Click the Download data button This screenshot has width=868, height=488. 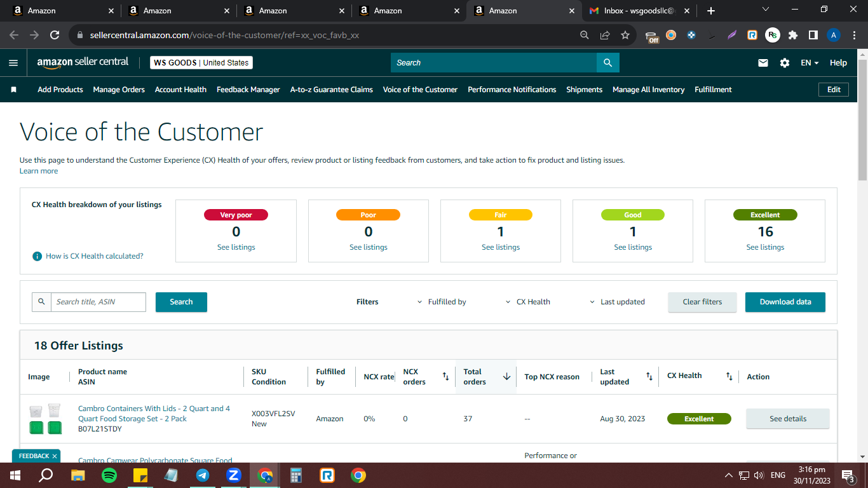785,302
